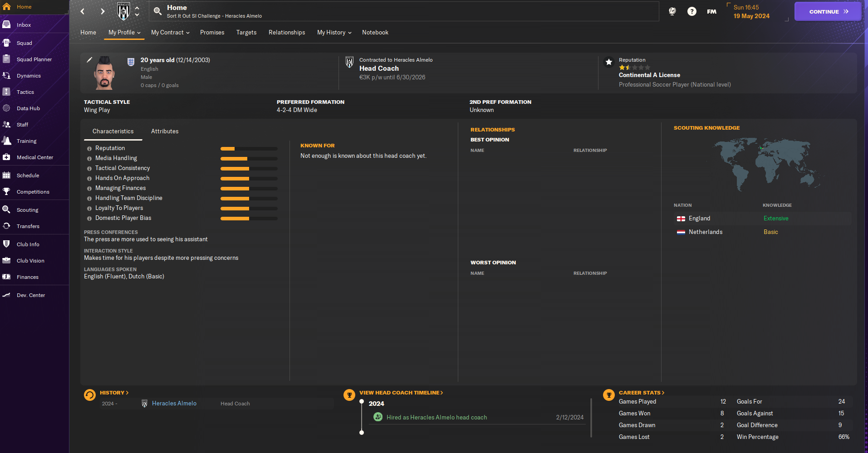Open the FM menu logo
This screenshot has height=453, width=868.
711,11
